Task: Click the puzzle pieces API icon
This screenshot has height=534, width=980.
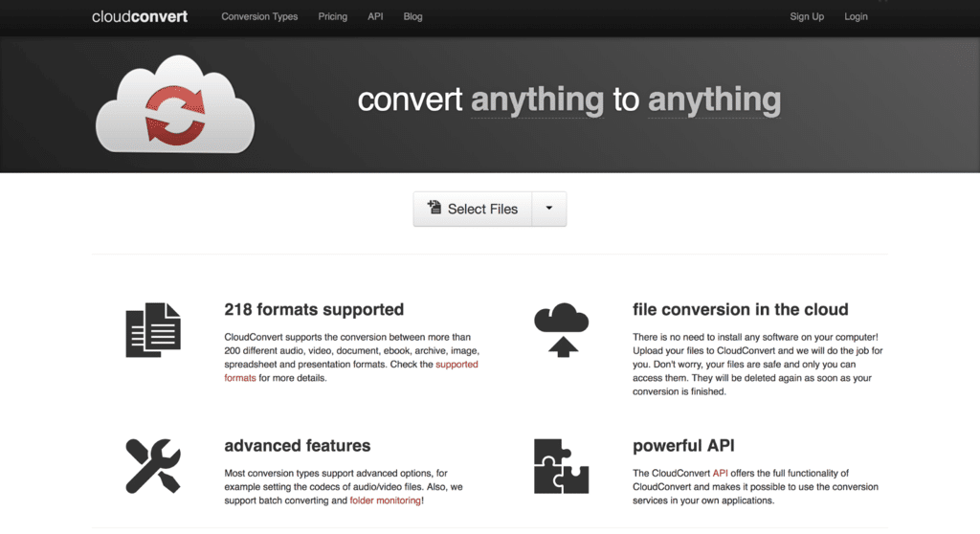Action: pyautogui.click(x=561, y=466)
